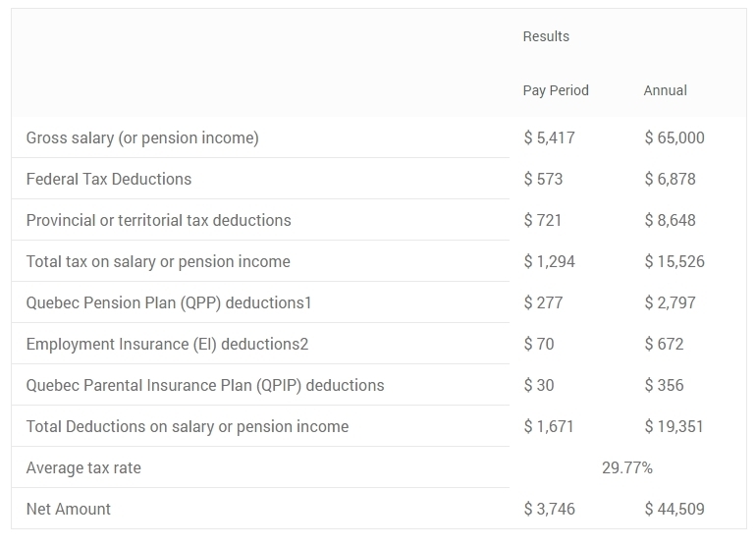The width and height of the screenshot is (756, 546).
Task: Select Total tax on salary row label
Action: (x=158, y=261)
